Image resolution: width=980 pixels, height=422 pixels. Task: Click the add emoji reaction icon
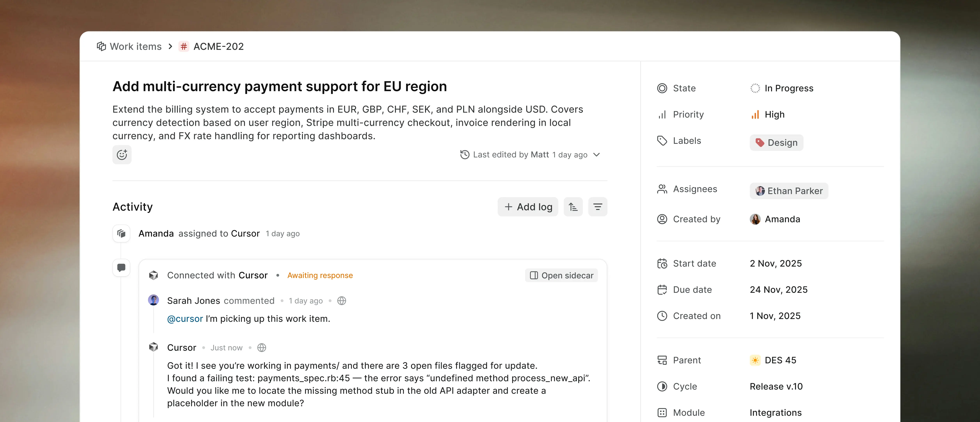pyautogui.click(x=122, y=155)
